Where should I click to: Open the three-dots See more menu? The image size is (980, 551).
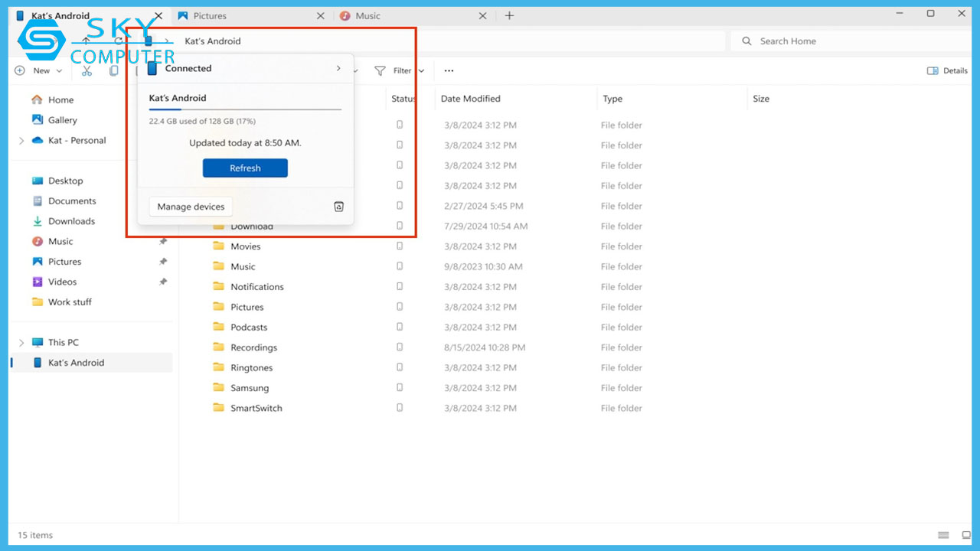[449, 71]
